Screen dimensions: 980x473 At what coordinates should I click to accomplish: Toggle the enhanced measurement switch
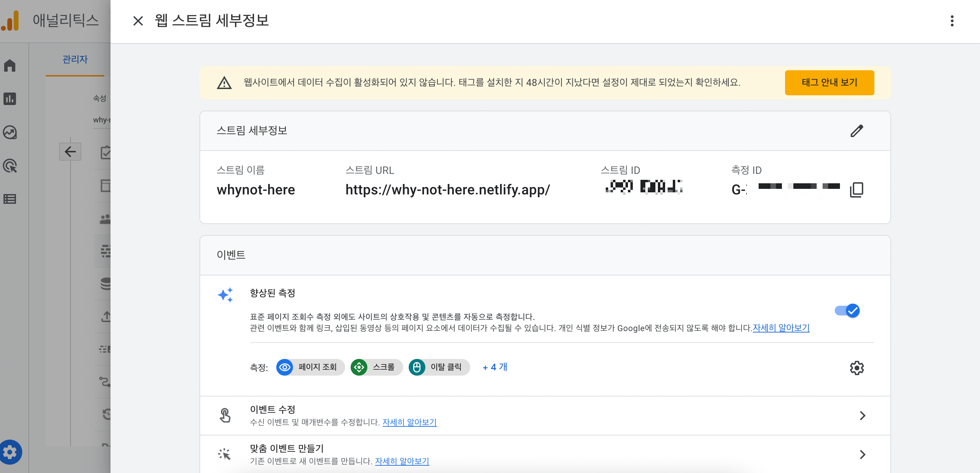[x=847, y=310]
